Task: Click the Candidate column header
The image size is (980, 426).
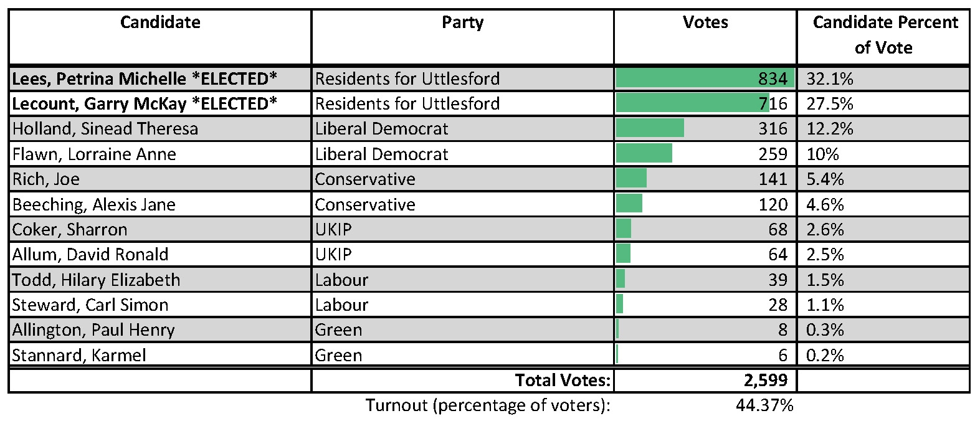Action: [160, 23]
